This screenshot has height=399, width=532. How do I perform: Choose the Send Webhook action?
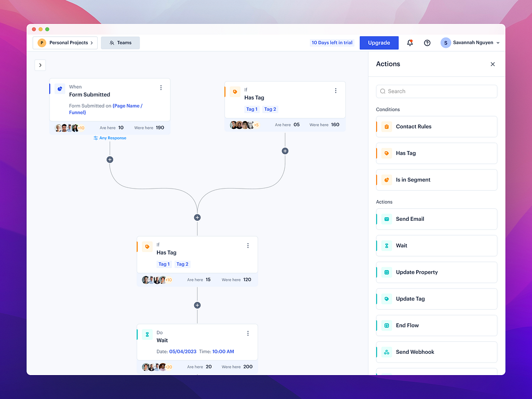click(x=436, y=352)
